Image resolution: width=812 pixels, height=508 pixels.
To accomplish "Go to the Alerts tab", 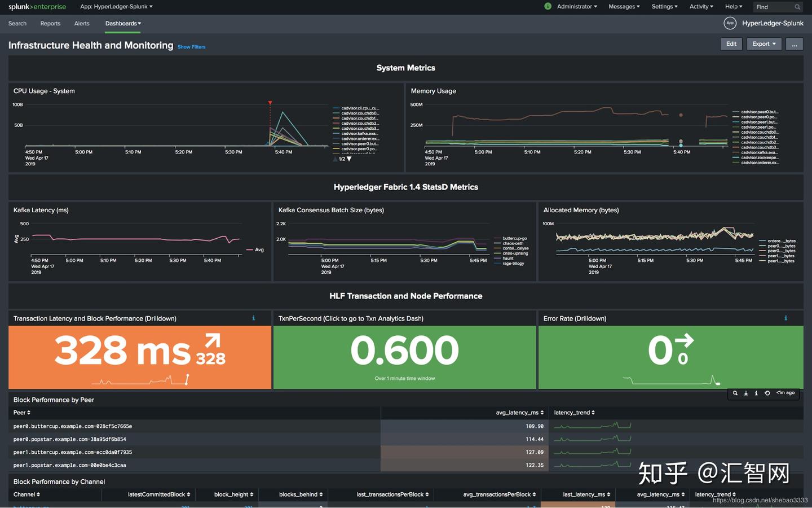I will pyautogui.click(x=82, y=24).
